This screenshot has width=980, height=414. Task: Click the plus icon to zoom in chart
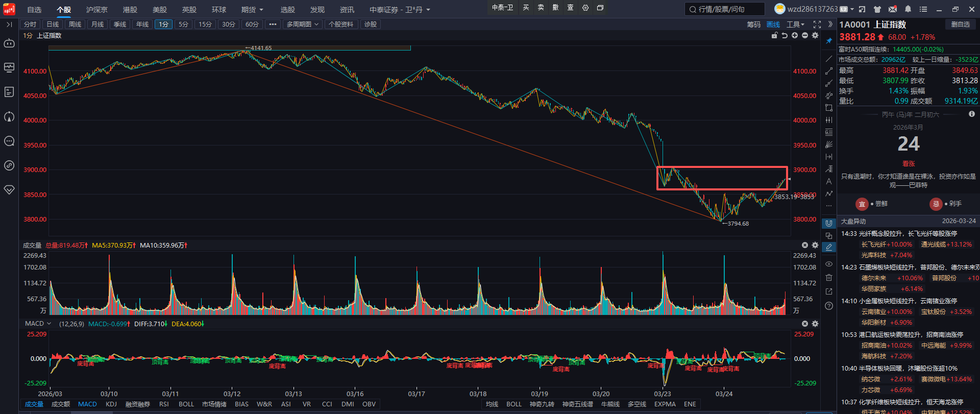coord(795,35)
